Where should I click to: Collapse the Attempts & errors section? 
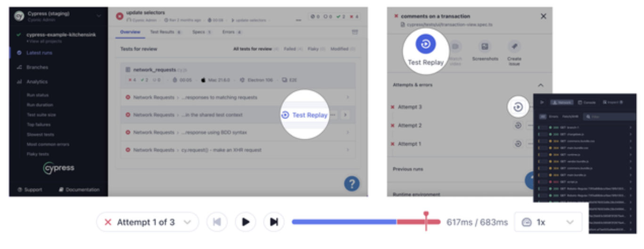[x=540, y=85]
